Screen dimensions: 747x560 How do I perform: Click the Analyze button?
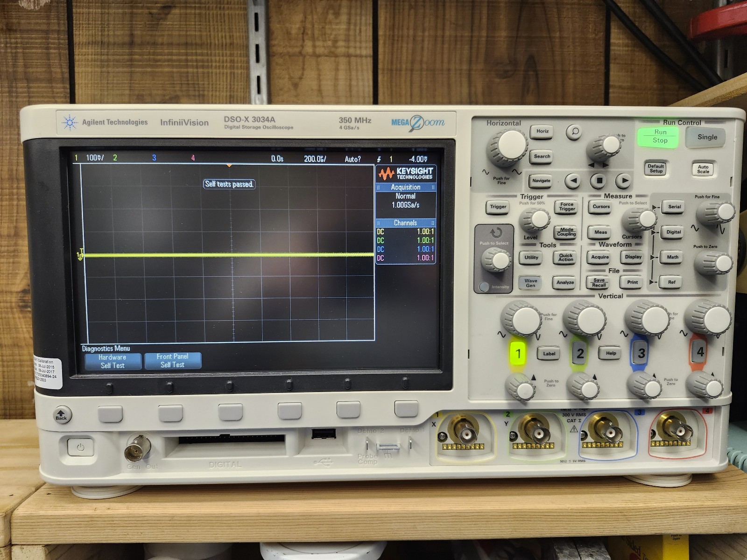(x=565, y=282)
